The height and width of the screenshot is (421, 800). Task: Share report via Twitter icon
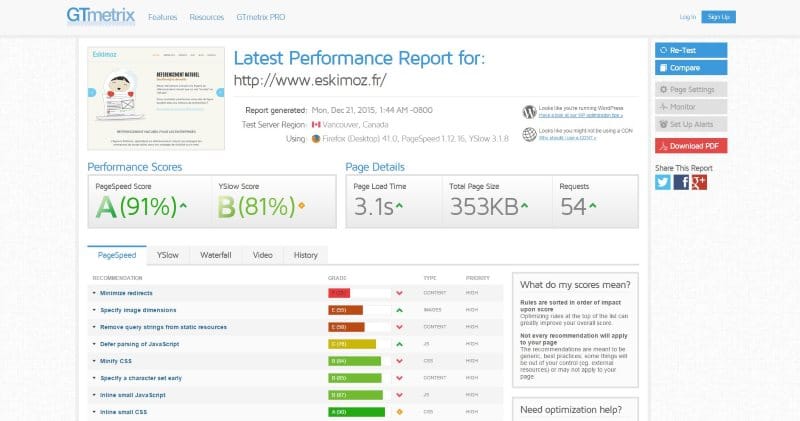pyautogui.click(x=663, y=182)
